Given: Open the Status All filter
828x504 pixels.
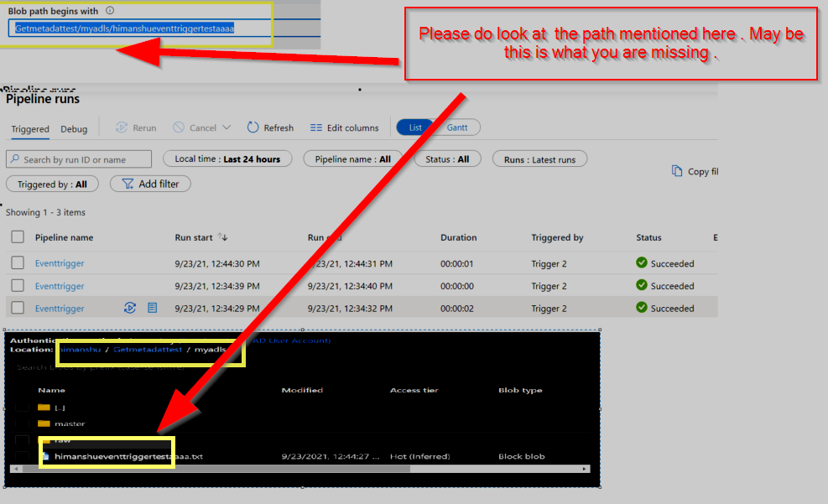Looking at the screenshot, I should 447,158.
